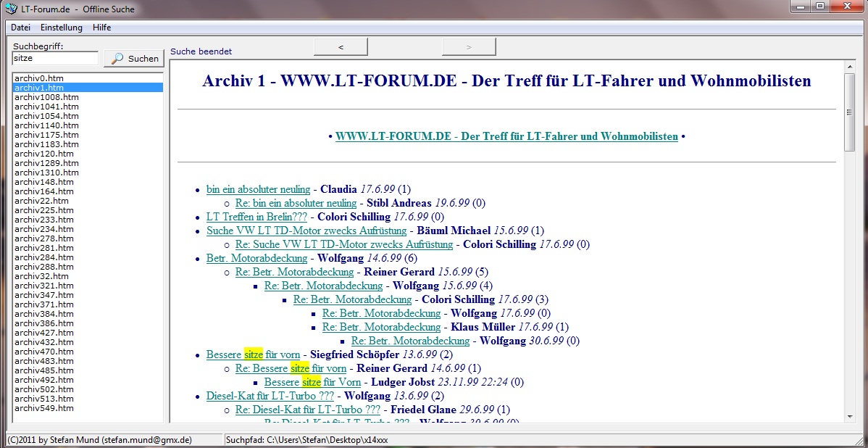Viewport: 868px width, 448px height.
Task: Open 'Bessere sitze für Vorn' by Ludger Jobst
Action: pos(313,382)
